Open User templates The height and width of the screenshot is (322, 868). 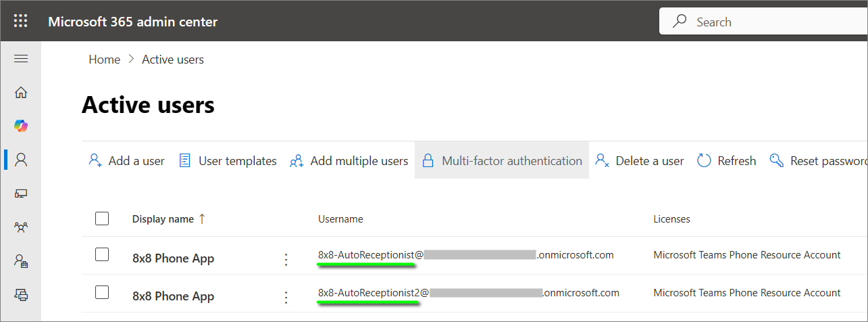pos(228,161)
